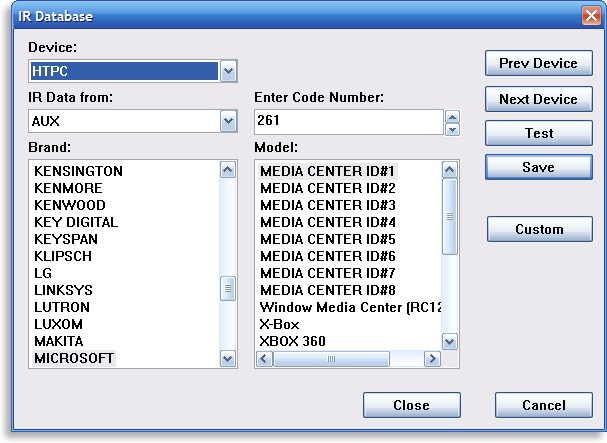Expand the IR Data from dropdown arrow

tap(228, 121)
